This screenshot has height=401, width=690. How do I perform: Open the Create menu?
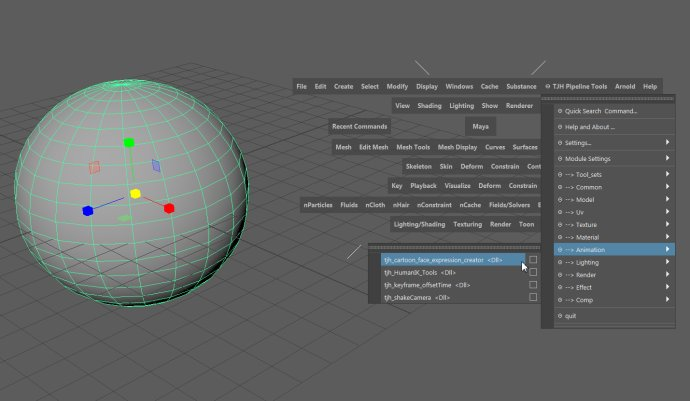(343, 87)
